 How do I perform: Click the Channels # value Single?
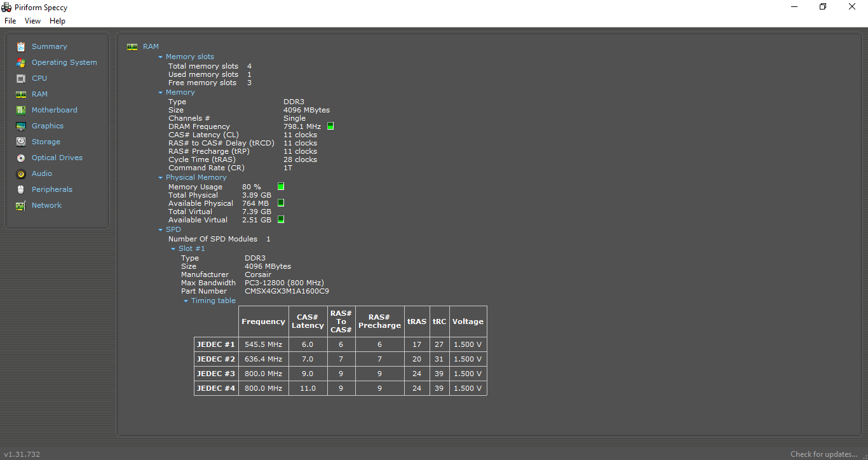tap(294, 118)
